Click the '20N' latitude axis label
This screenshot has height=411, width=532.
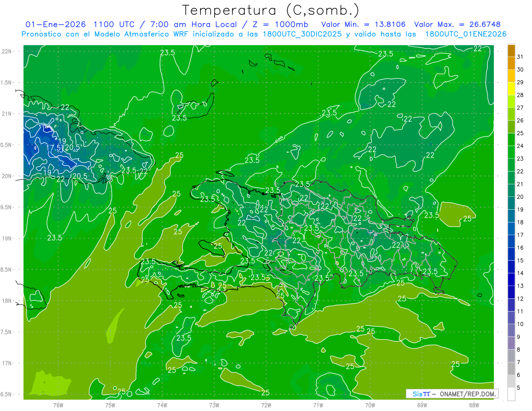coord(7,176)
